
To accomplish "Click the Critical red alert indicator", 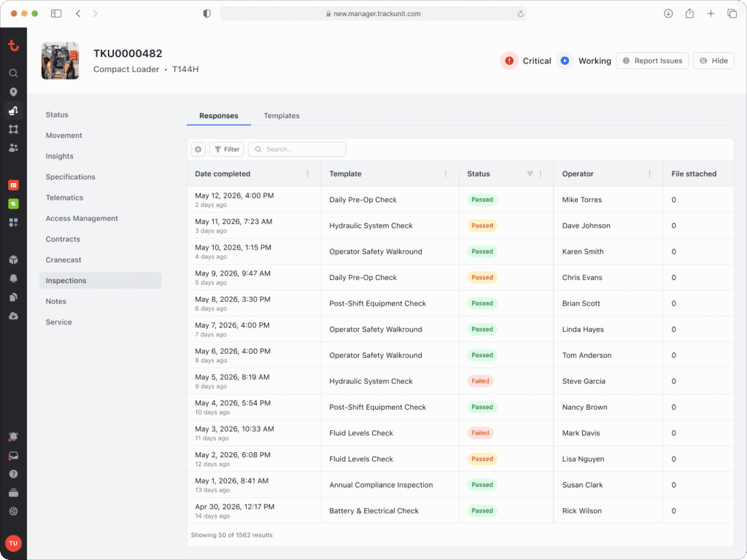I will click(x=509, y=61).
